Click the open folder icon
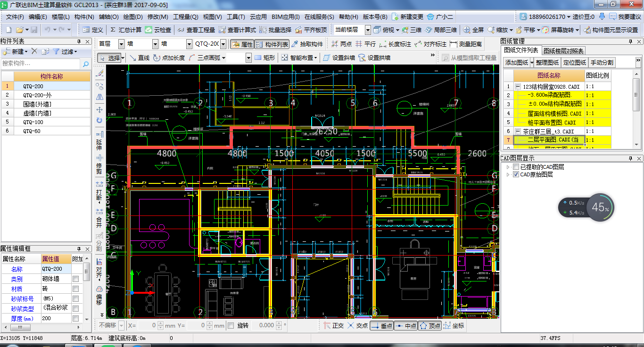The width and height of the screenshot is (644, 347). click(19, 30)
